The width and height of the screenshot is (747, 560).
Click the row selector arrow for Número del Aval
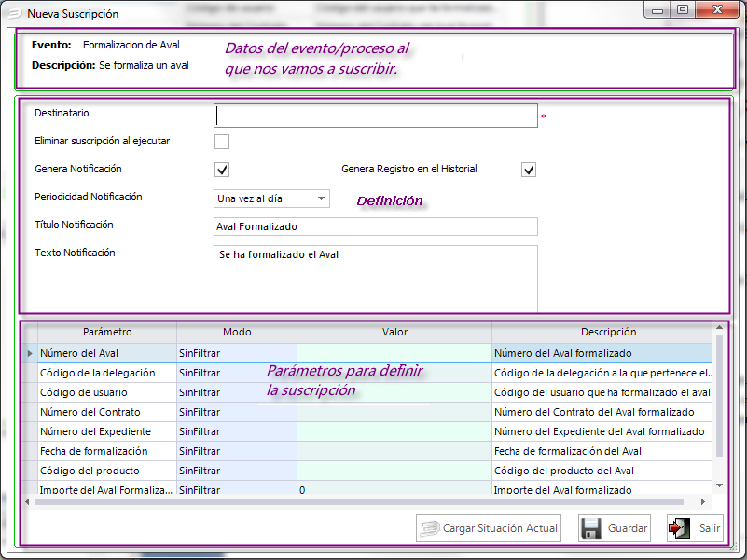tap(30, 354)
